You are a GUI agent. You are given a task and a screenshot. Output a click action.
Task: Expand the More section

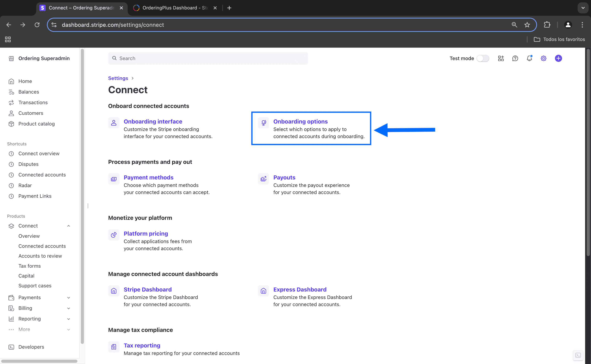point(69,330)
